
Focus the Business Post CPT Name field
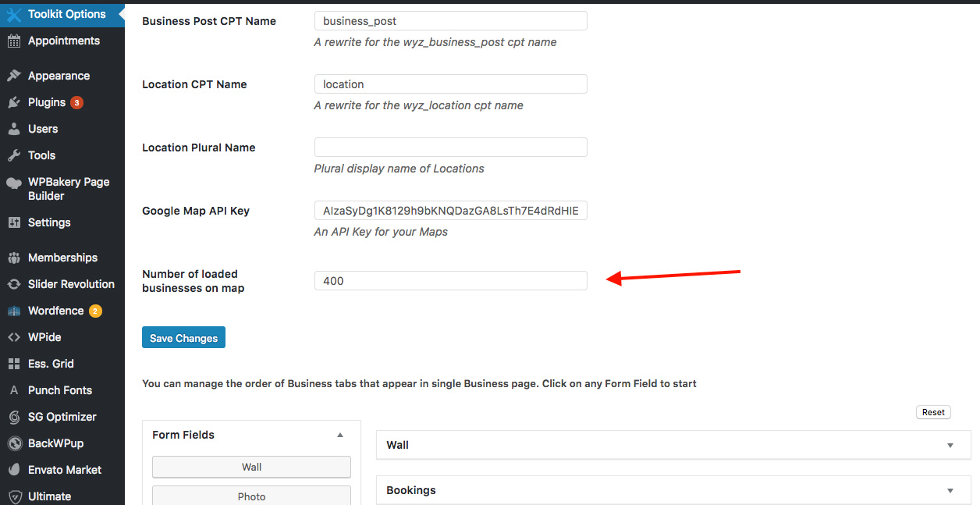[450, 21]
